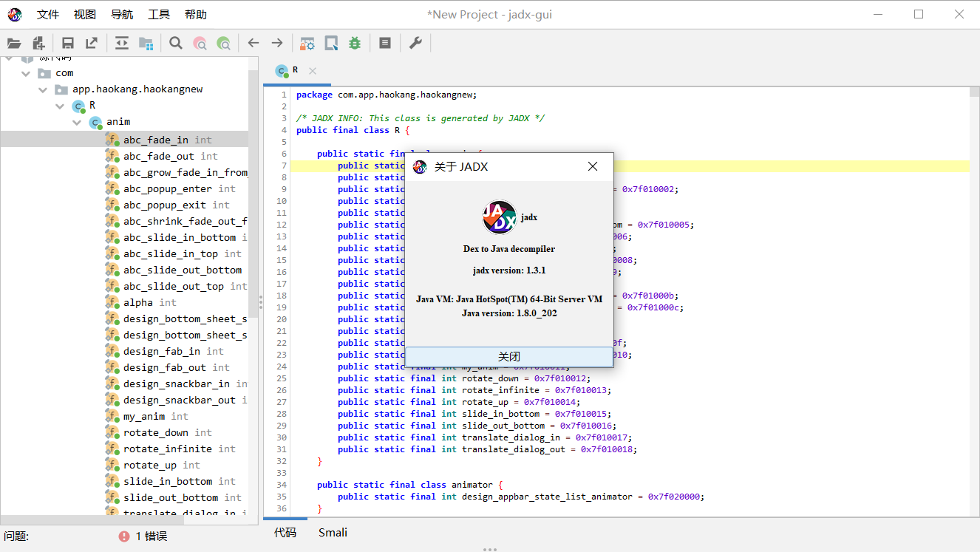This screenshot has height=552, width=980.
Task: Click design_appbar_state_list_animator in code
Action: tap(547, 497)
